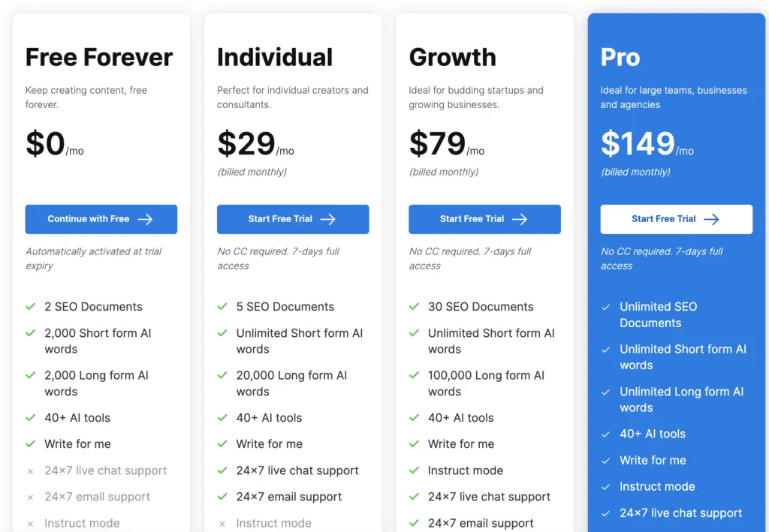Click checkmark next to 20,000 Long form AI words
Viewport: 769px width, 532px height.
[222, 375]
